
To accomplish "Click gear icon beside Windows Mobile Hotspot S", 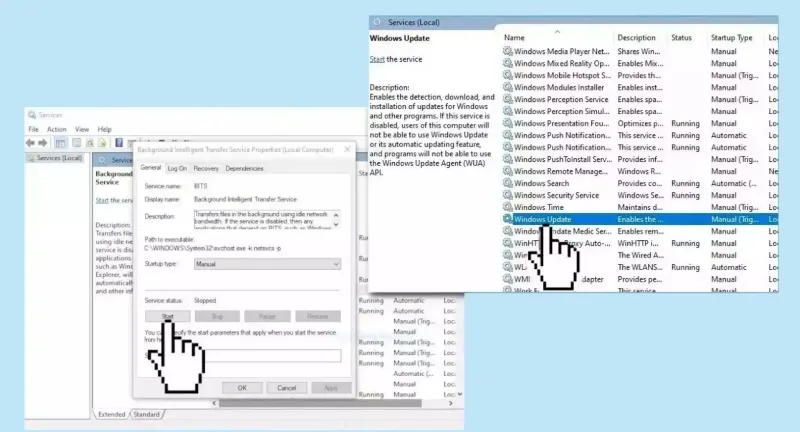I will (x=508, y=75).
